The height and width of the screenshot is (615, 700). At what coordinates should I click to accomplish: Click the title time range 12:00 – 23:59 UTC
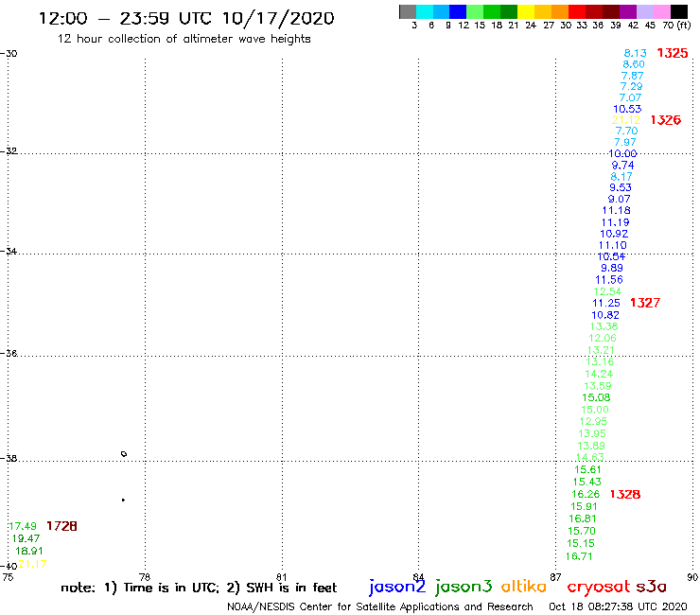pyautogui.click(x=128, y=18)
